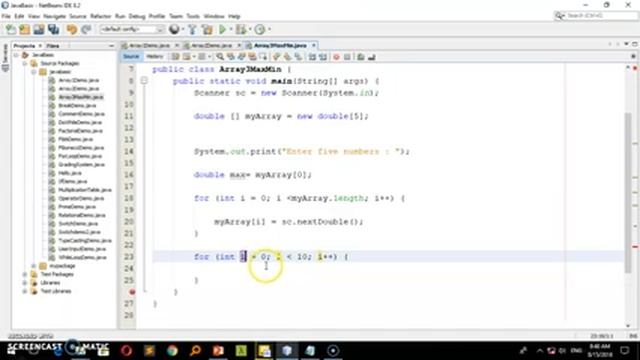
Task: Minimize the Projects panel
Action: pyautogui.click(x=111, y=46)
